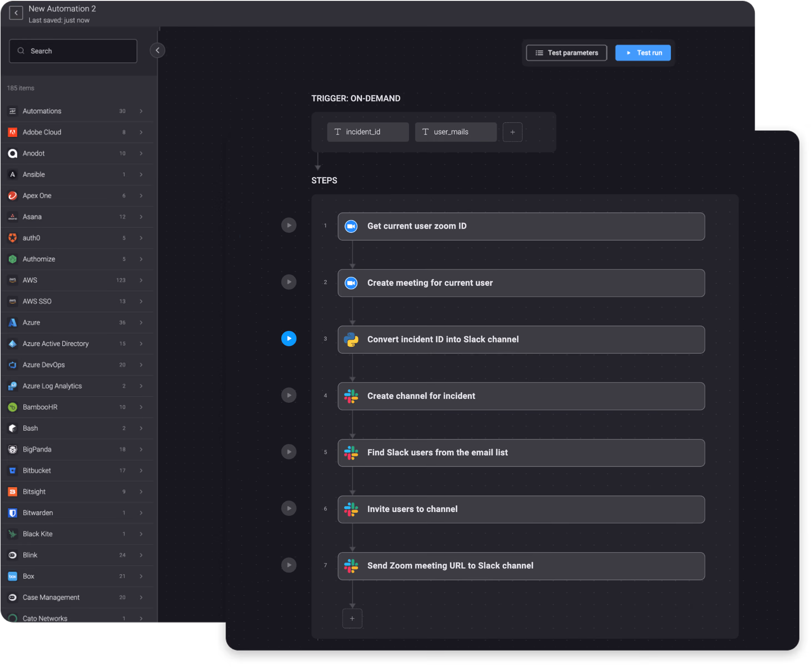Click the Authomize green icon
The width and height of the screenshot is (812, 667).
pos(13,259)
